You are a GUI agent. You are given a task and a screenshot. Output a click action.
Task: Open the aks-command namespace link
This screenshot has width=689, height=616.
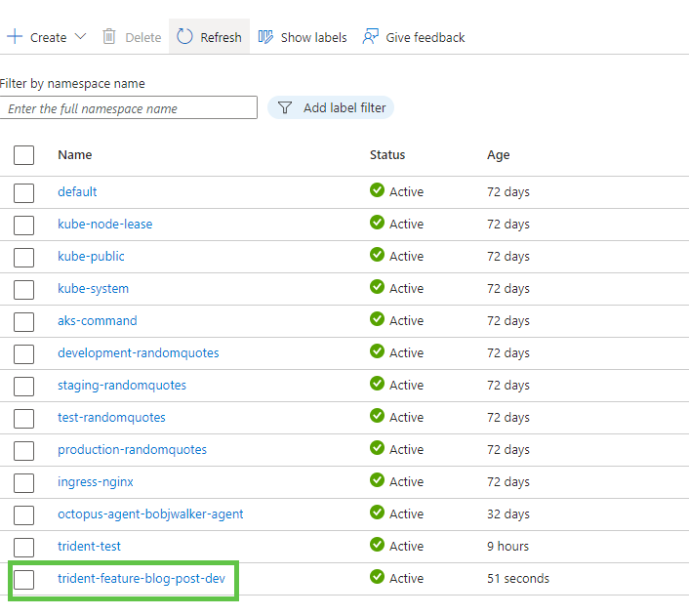point(98,321)
